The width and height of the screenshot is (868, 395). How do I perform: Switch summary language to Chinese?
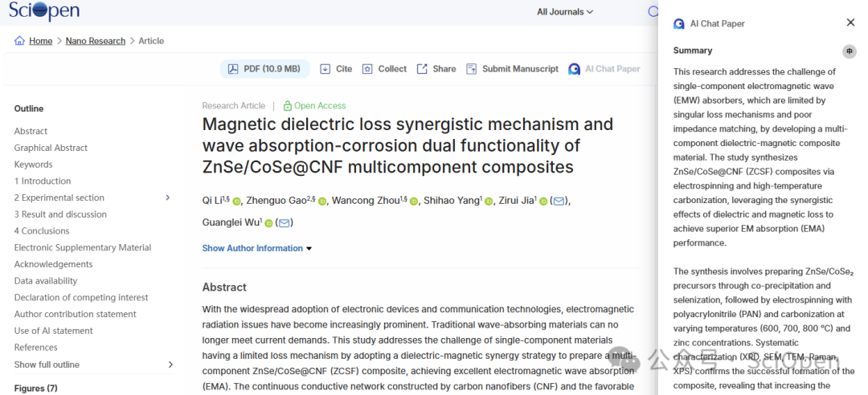pyautogui.click(x=850, y=51)
